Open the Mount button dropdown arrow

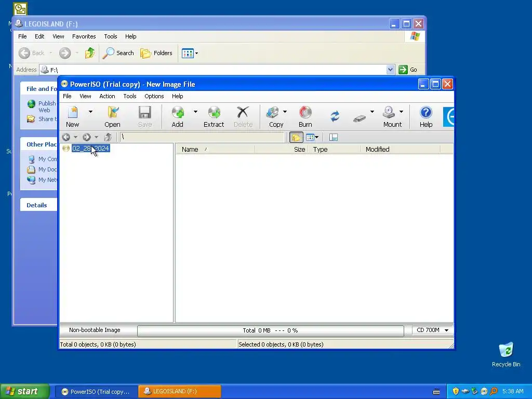[x=401, y=111]
